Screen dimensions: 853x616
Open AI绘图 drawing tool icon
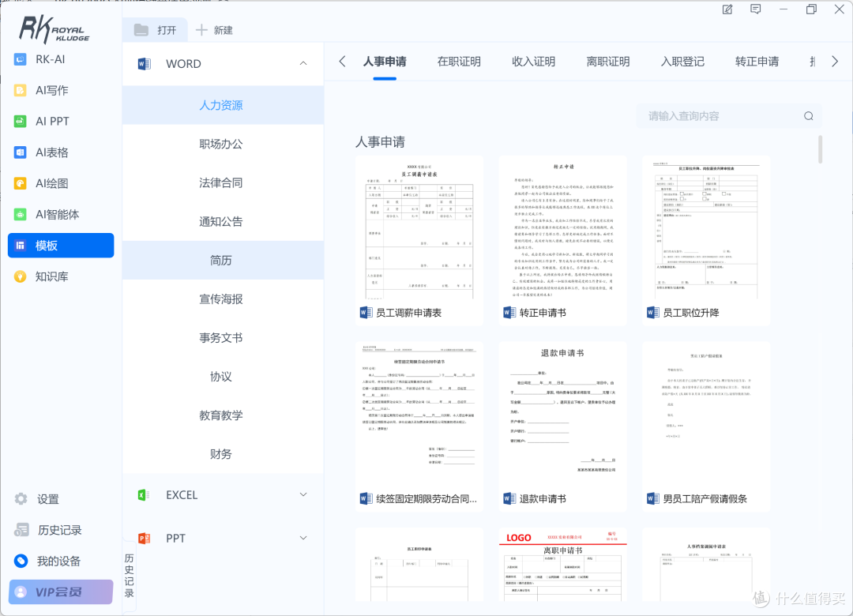pyautogui.click(x=20, y=183)
